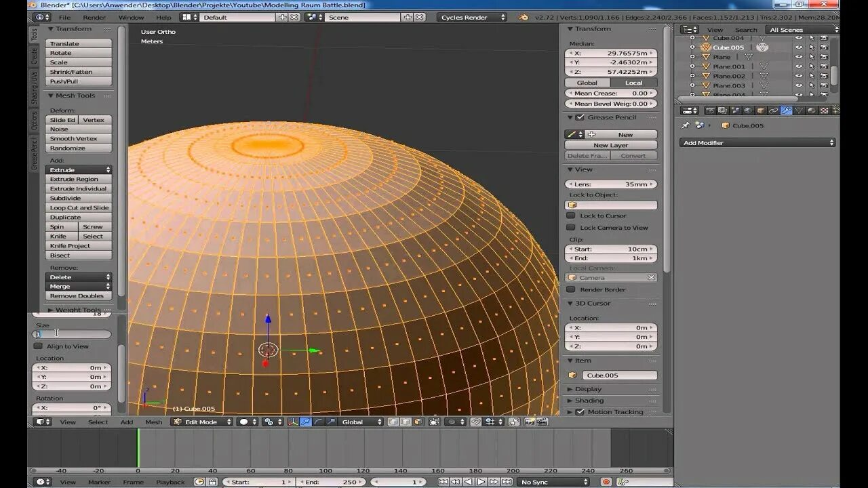Open the Constraints properties chain icon
Screen dimensions: 868x488
click(x=773, y=110)
